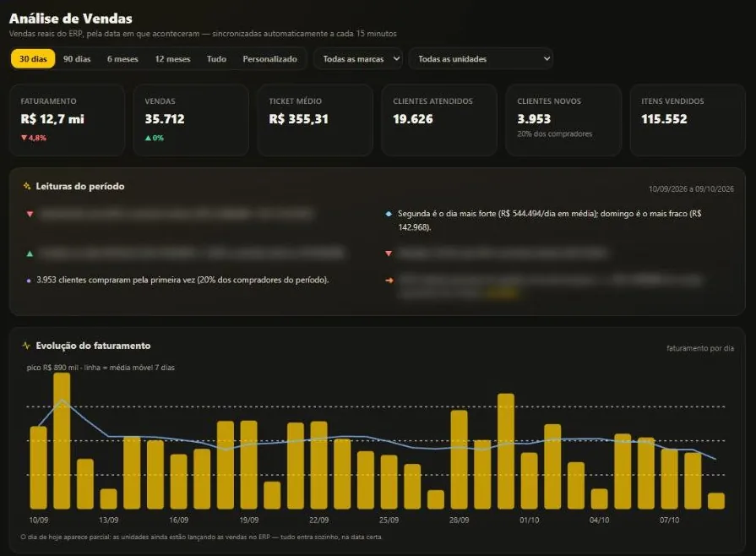Choose the 6 meses period

(122, 59)
